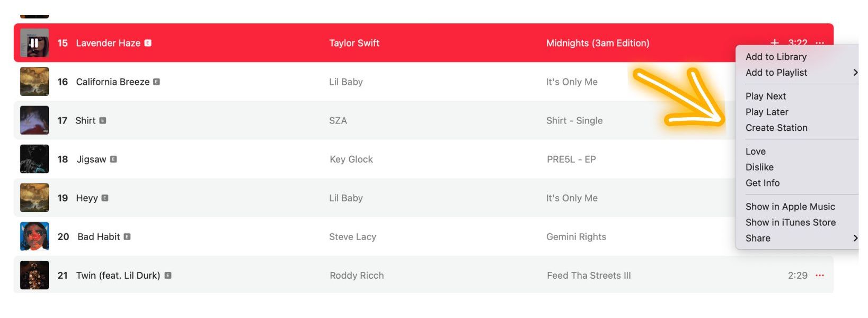Open the Gemini Rights album link

tap(576, 237)
